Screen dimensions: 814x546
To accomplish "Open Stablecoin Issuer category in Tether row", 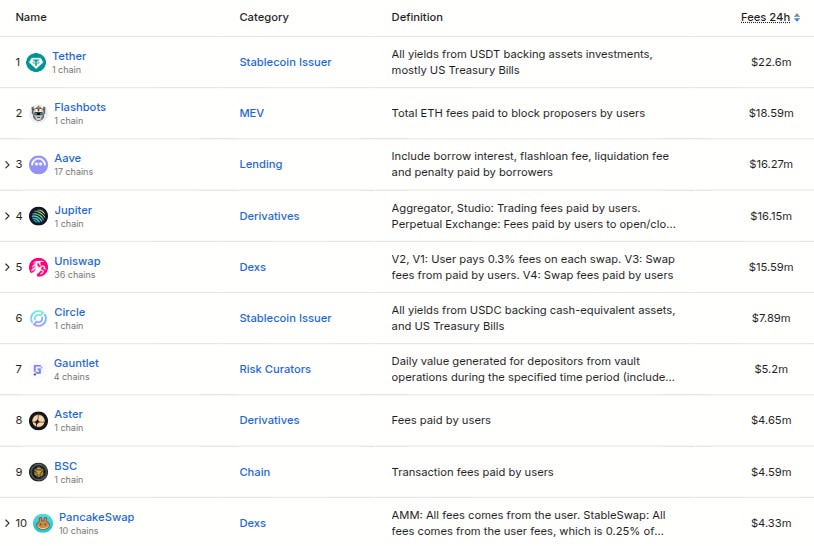I will coord(285,62).
